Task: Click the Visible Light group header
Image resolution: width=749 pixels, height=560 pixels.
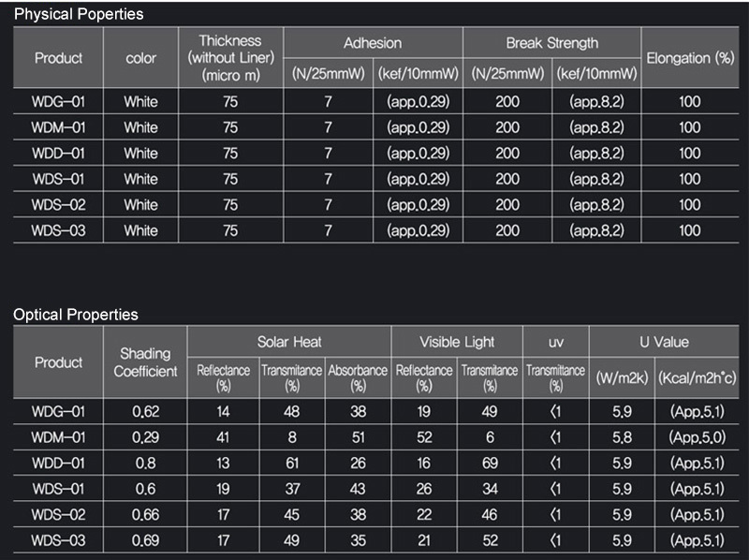Action: point(457,342)
